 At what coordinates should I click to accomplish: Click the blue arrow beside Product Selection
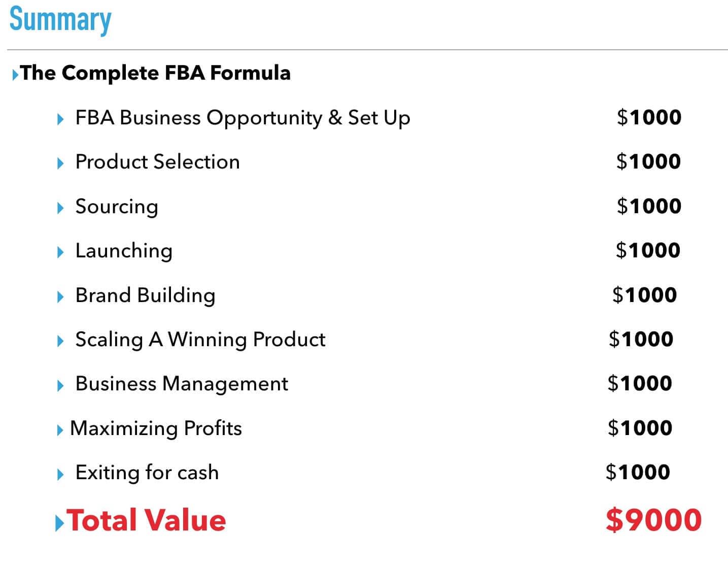point(61,163)
